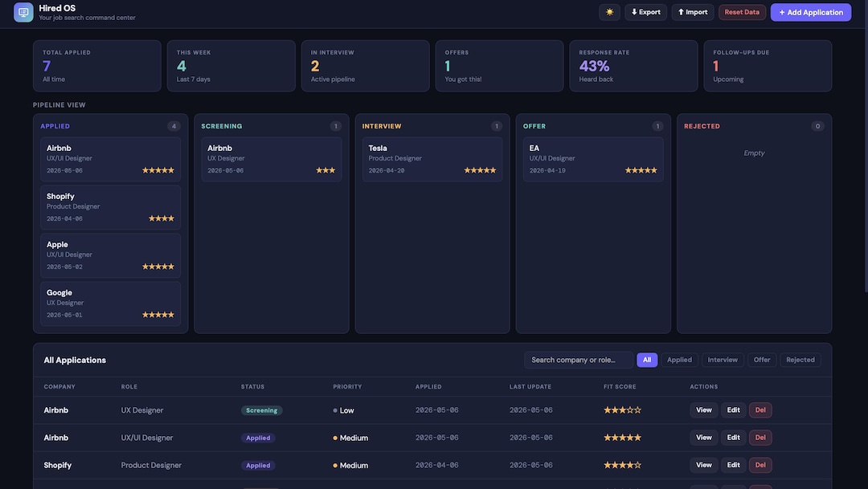Click Low priority in Airbnb UX Designer row
This screenshot has height=489, width=868.
click(343, 410)
